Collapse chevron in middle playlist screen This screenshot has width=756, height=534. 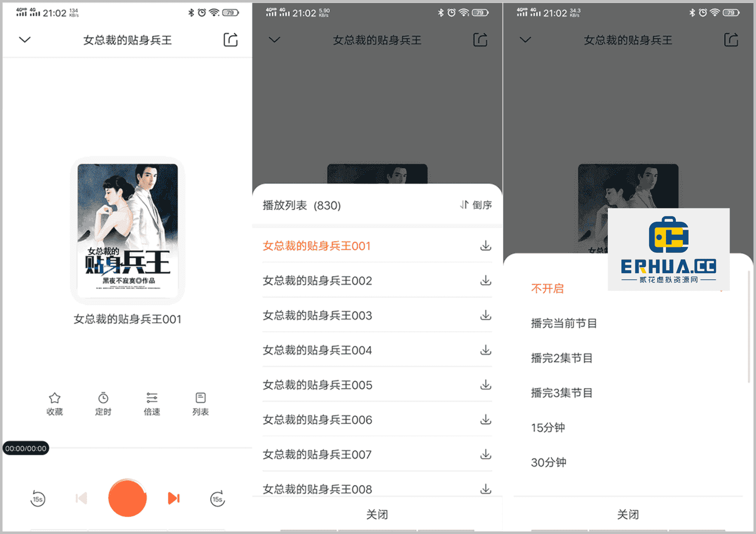(275, 40)
